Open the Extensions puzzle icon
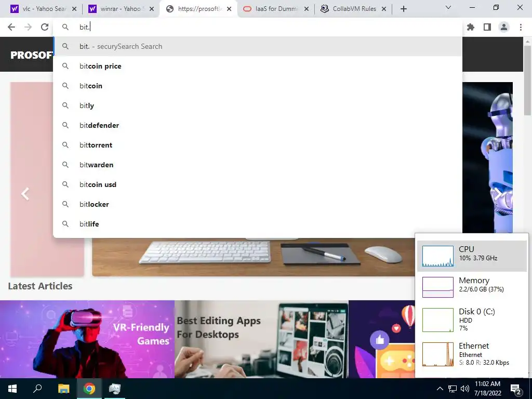The height and width of the screenshot is (399, 532). [x=471, y=27]
